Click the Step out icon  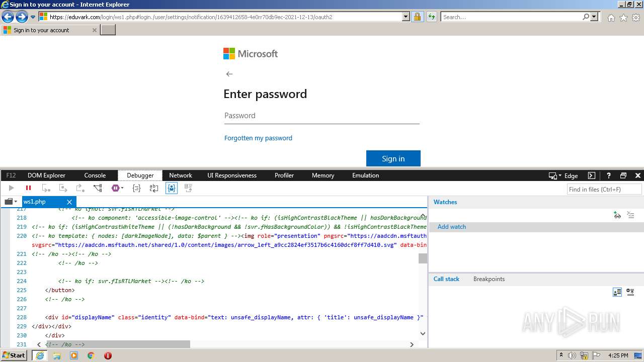tap(80, 188)
